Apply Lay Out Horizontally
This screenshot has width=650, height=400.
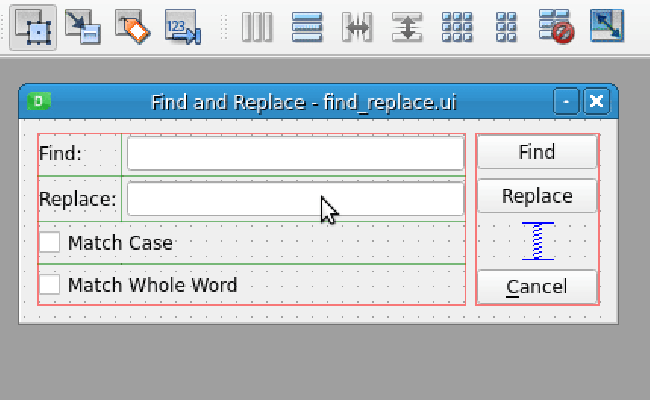257,27
